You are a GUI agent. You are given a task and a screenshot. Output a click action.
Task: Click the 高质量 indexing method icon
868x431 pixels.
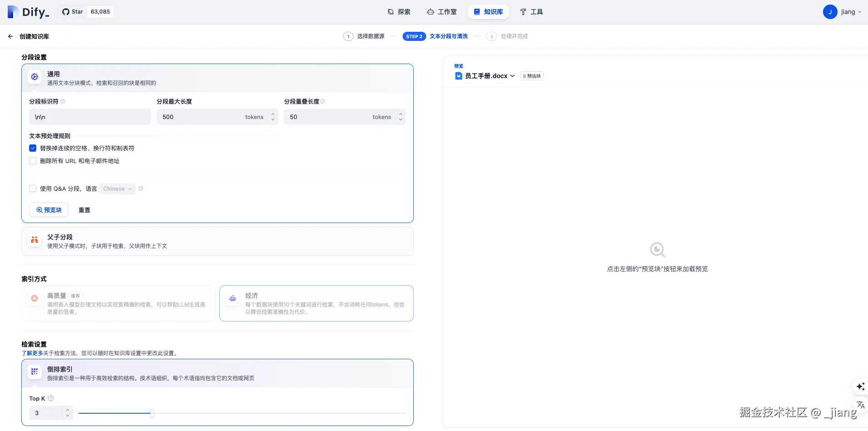click(35, 298)
